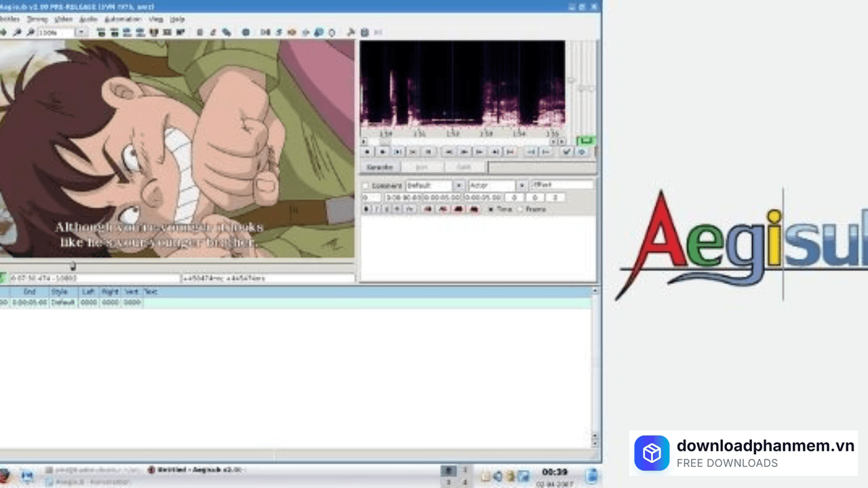Click the go-to-selection button beside the checkmark
The image size is (868, 488).
(x=581, y=152)
